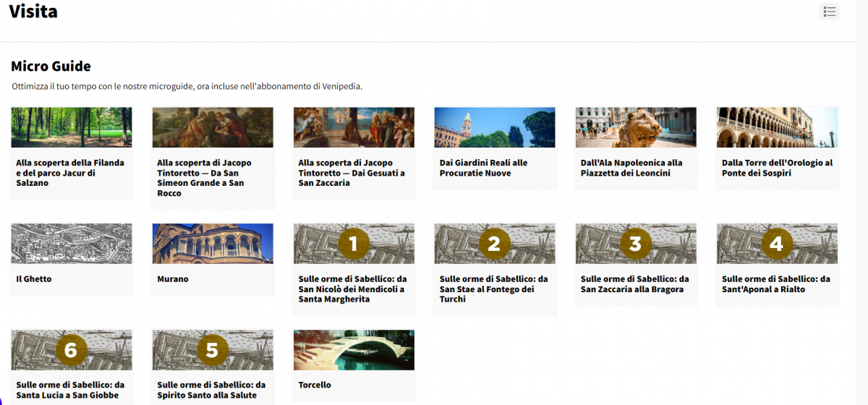Click the Tintoretto San Simeon Grande painting thumbnail
868x405 pixels.
[213, 127]
